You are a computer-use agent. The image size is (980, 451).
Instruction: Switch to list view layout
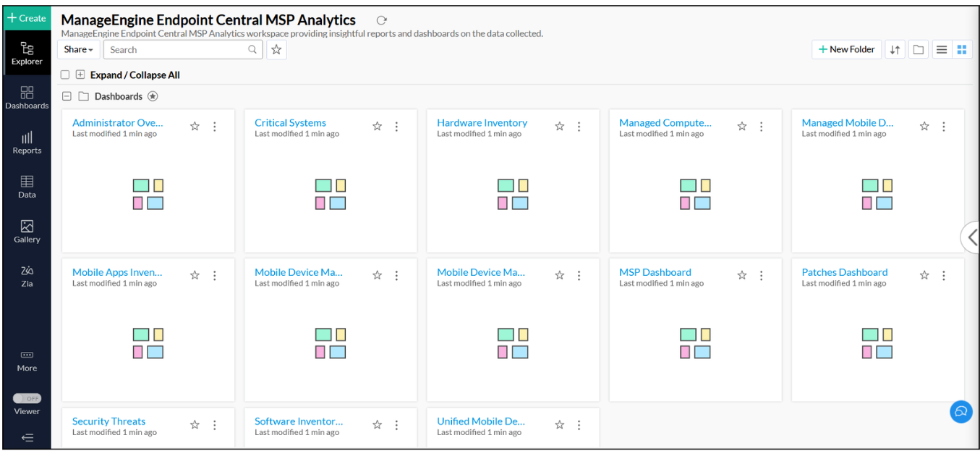tap(942, 49)
